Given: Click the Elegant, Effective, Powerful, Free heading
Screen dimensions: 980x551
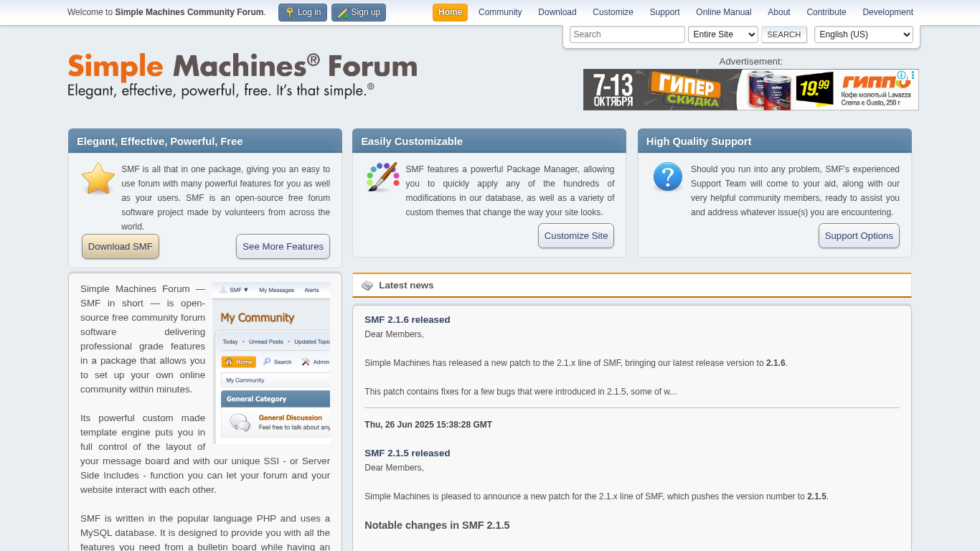Looking at the screenshot, I should 160,141.
